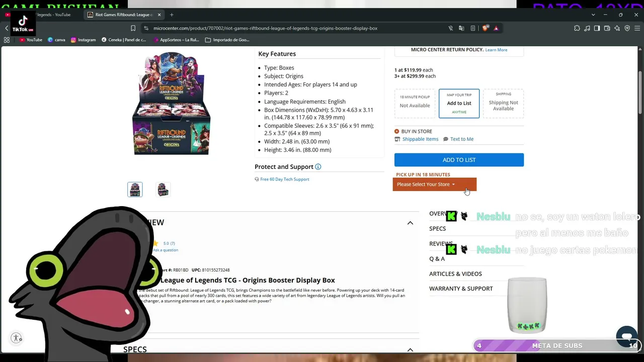Screen dimensions: 644x362
Task: Open the Shippable Items link
Action: 420,139
